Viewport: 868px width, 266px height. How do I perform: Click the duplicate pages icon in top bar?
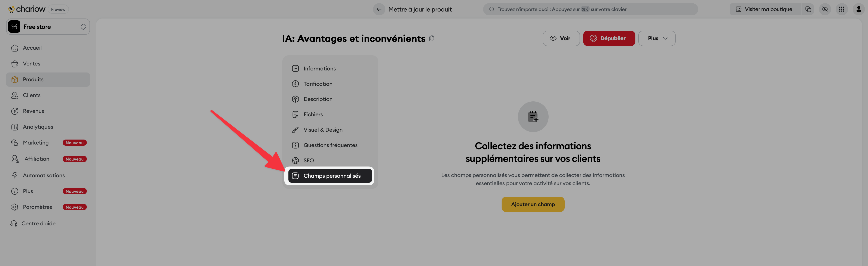pyautogui.click(x=808, y=9)
